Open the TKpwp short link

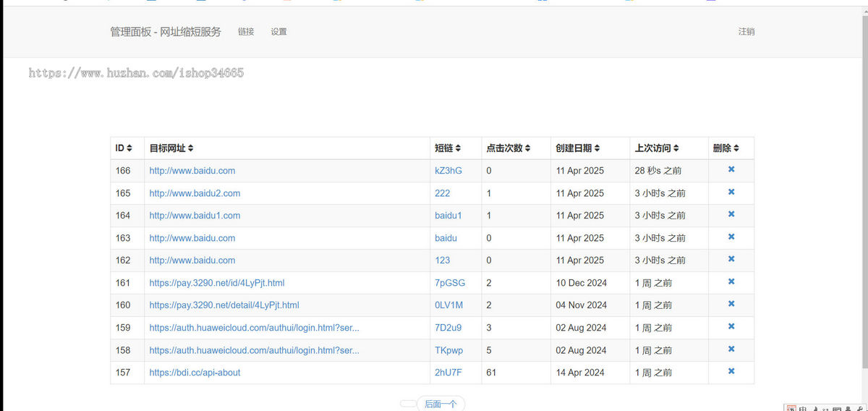click(449, 350)
